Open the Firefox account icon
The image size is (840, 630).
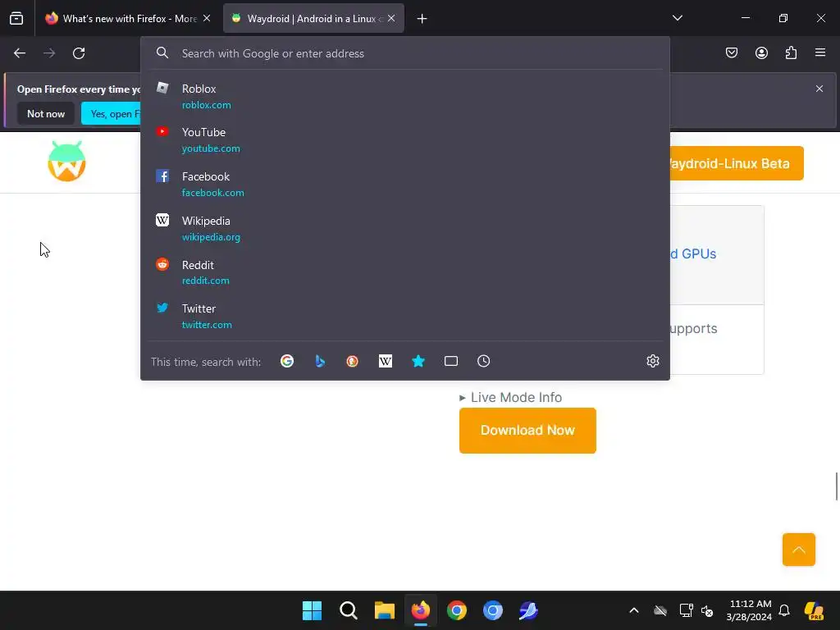click(761, 52)
